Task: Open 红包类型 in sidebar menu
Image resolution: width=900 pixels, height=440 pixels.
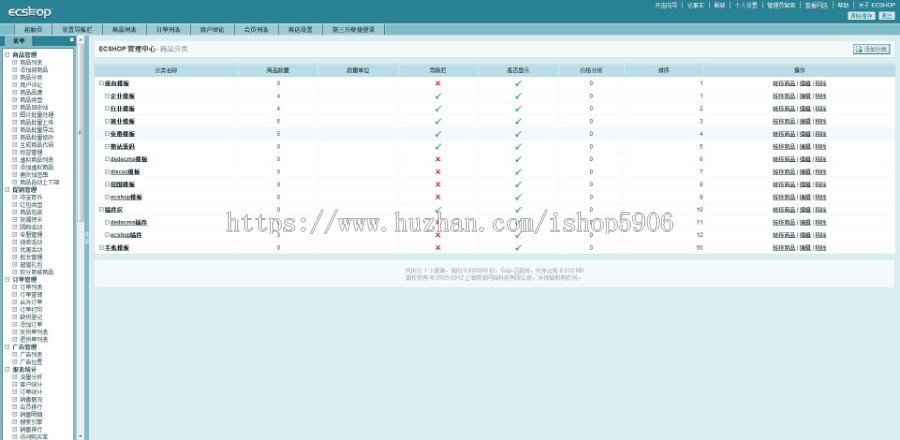Action: point(31,204)
